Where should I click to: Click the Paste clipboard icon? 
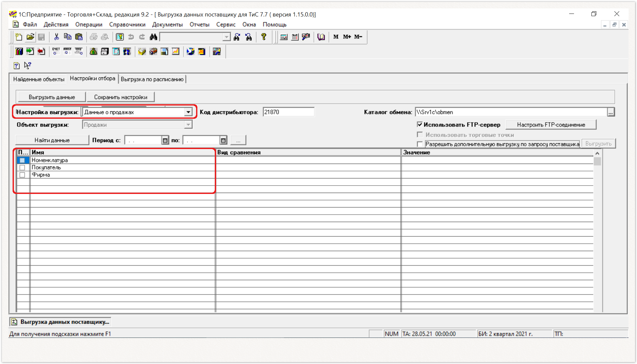pos(79,37)
